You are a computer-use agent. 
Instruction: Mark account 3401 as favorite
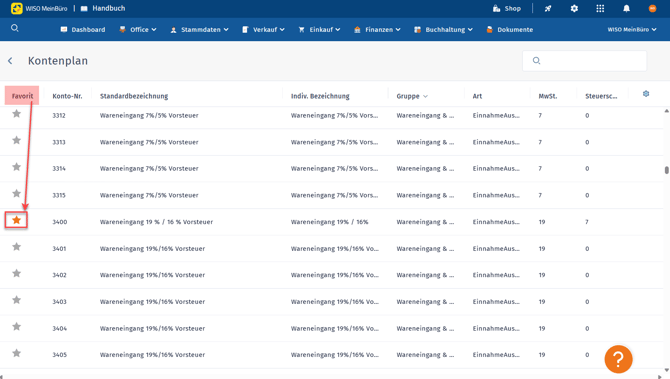coord(16,247)
